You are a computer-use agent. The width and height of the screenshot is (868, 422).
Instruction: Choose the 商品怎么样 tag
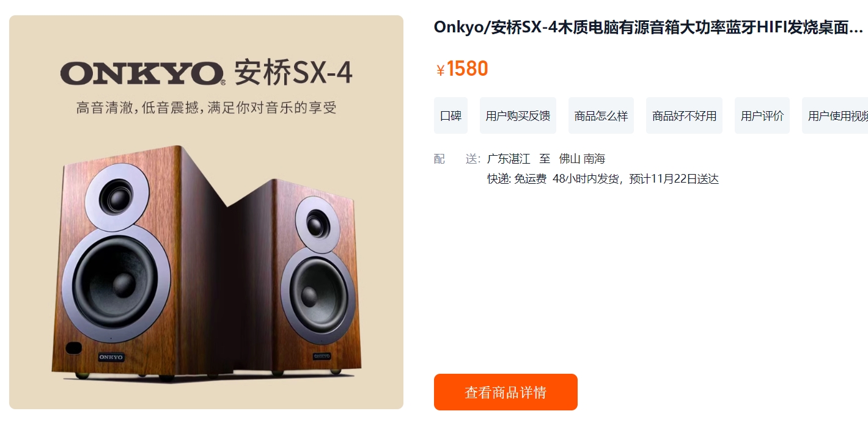point(601,115)
